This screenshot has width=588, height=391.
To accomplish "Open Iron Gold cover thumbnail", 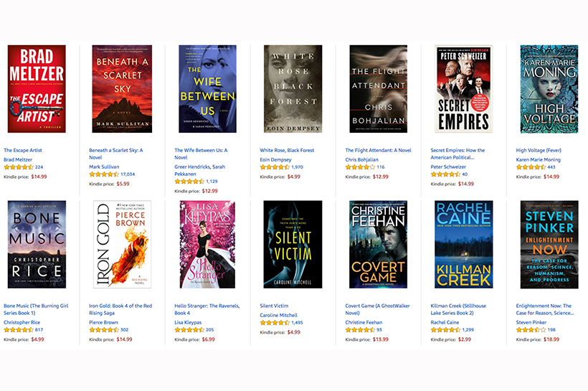I will (122, 244).
